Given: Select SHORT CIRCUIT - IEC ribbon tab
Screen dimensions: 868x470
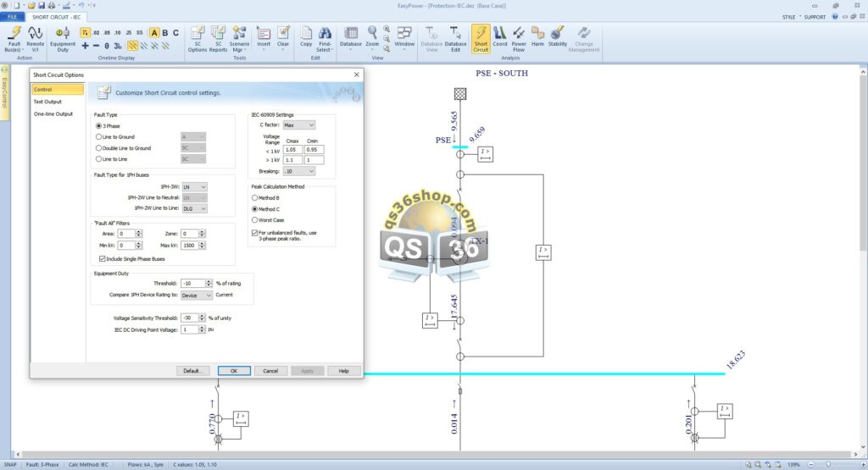Looking at the screenshot, I should coord(56,17).
